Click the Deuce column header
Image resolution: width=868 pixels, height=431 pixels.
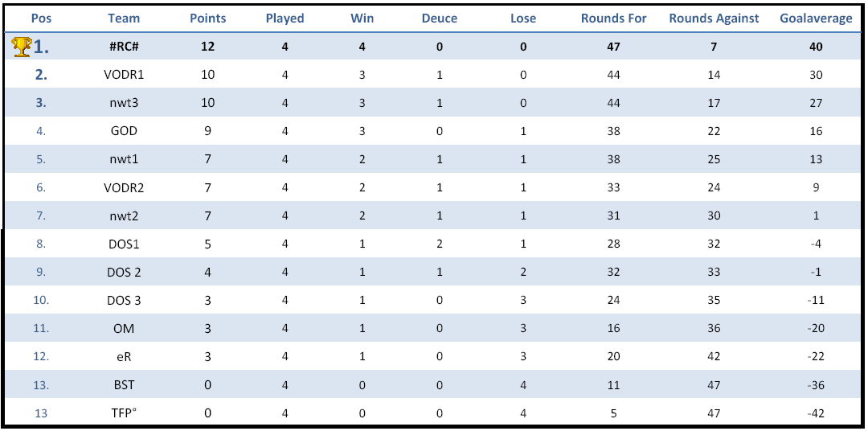(440, 18)
